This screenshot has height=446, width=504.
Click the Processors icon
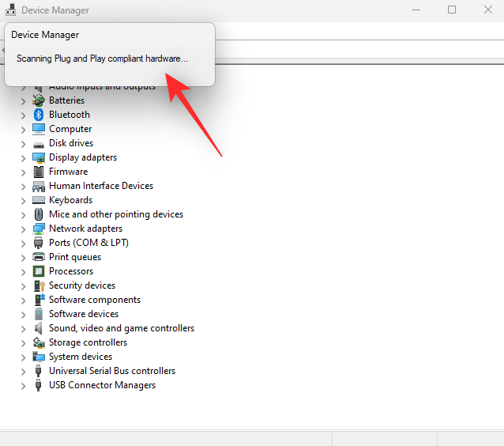(x=39, y=271)
